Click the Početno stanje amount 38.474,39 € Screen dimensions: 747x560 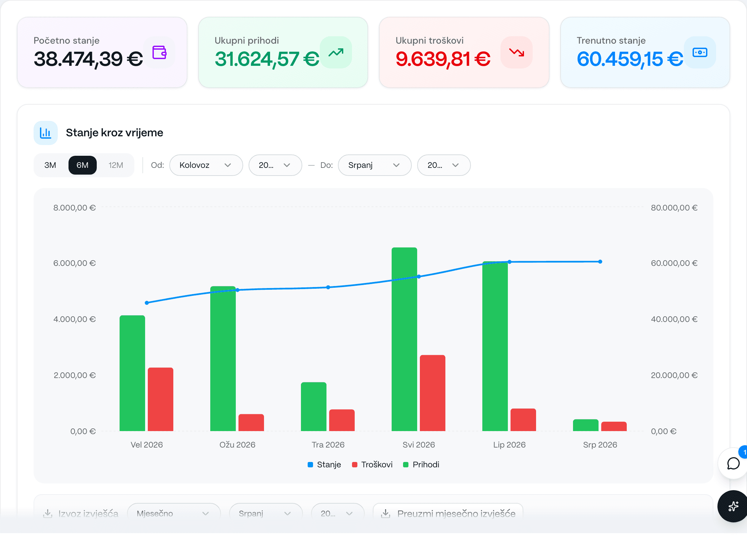pyautogui.click(x=88, y=59)
